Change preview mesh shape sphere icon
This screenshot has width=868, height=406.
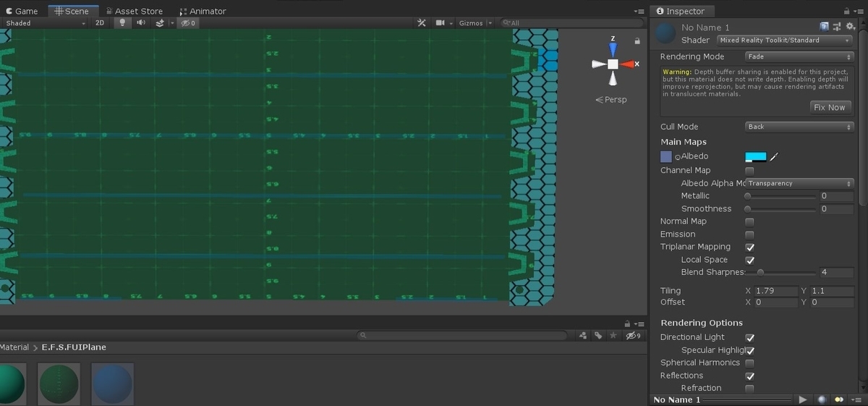click(x=822, y=399)
